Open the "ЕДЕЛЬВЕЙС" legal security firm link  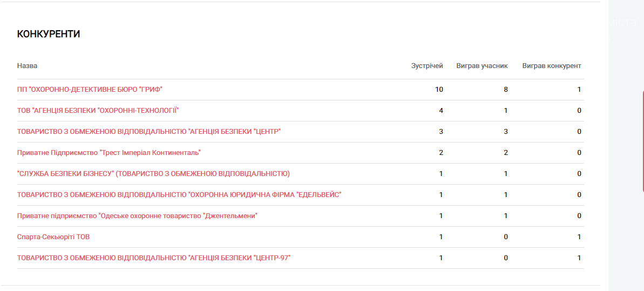[x=179, y=194]
